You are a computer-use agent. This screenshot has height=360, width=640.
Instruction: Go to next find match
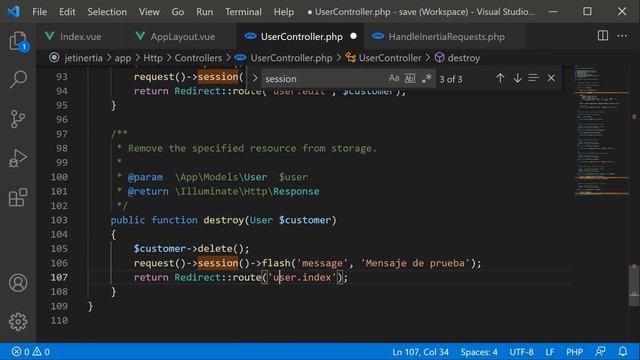pos(517,78)
